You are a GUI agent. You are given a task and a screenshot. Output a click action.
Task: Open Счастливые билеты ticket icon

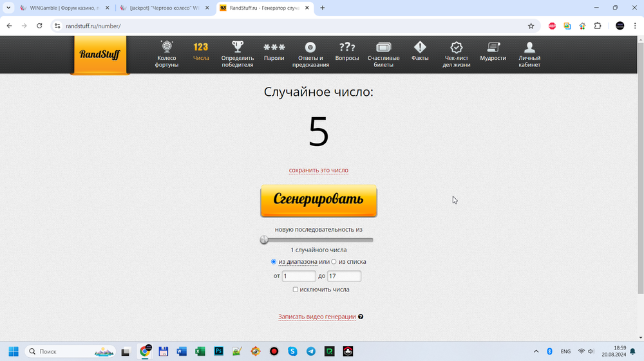[384, 47]
